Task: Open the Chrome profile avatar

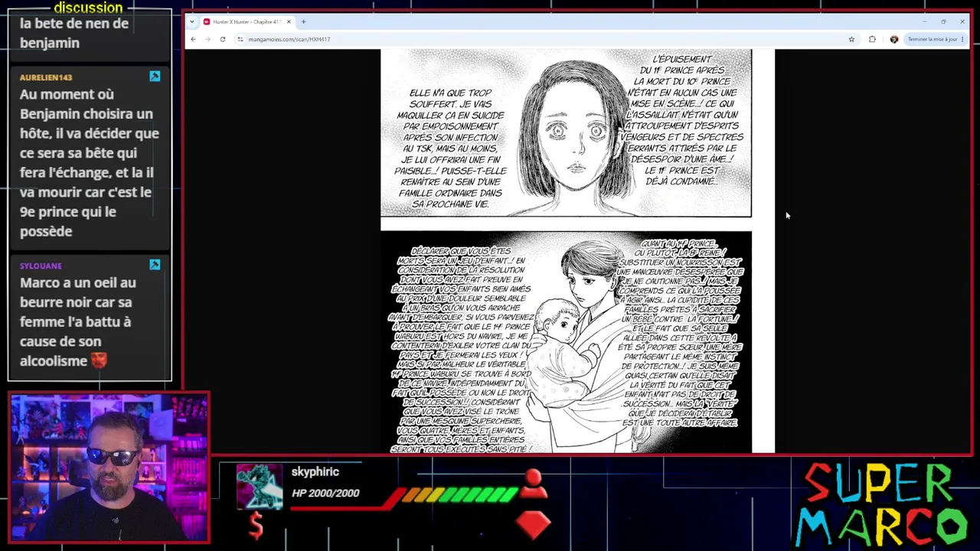Action: pos(893,39)
